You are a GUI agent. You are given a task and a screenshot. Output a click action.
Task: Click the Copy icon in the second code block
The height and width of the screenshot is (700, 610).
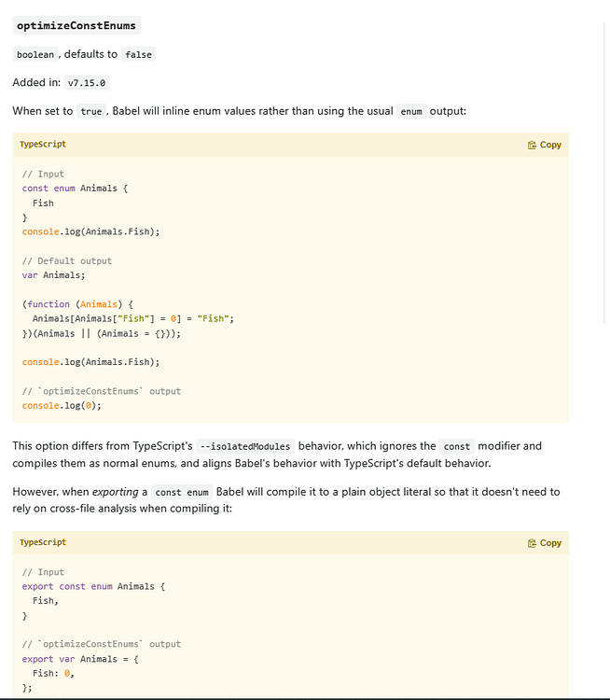pyautogui.click(x=532, y=543)
